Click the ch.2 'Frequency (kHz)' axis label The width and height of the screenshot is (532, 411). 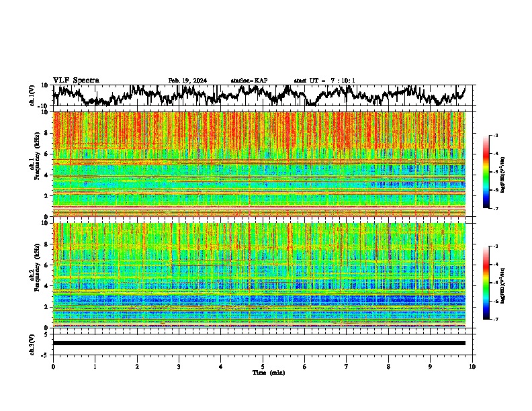tap(37, 267)
